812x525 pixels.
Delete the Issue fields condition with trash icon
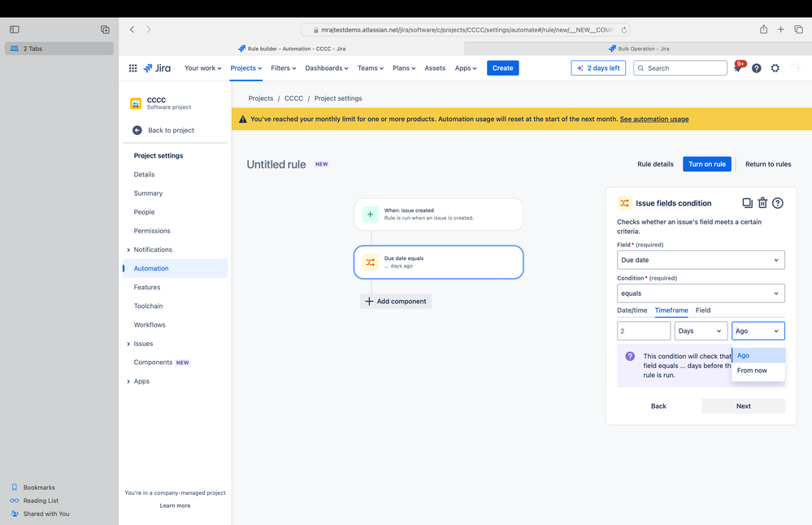click(762, 203)
